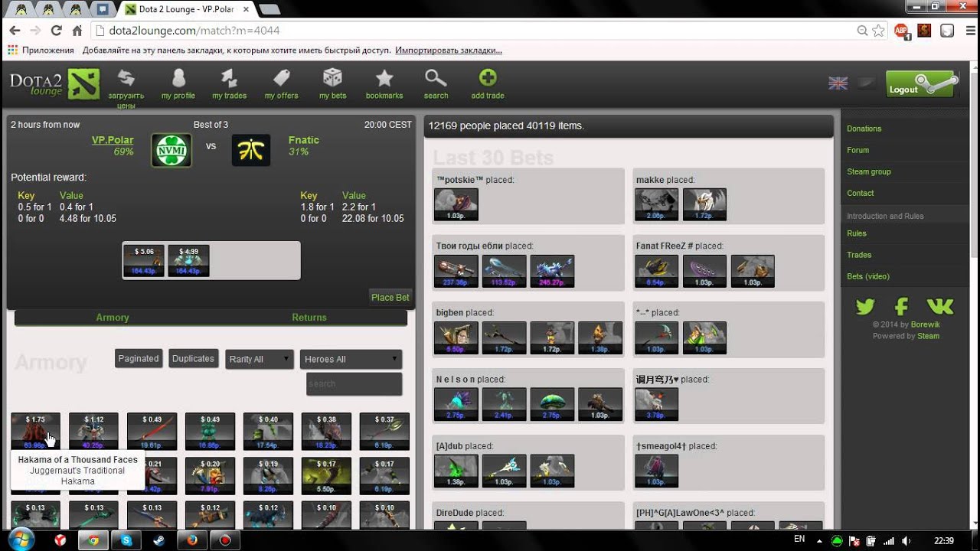This screenshot has width=980, height=551.
Task: Open Bets (video) link
Action: tap(868, 276)
